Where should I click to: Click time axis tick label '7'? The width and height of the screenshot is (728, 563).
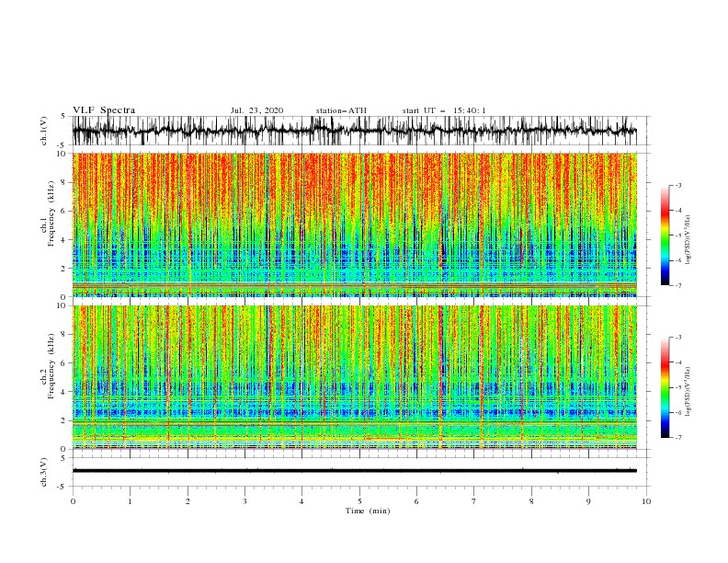pos(474,501)
